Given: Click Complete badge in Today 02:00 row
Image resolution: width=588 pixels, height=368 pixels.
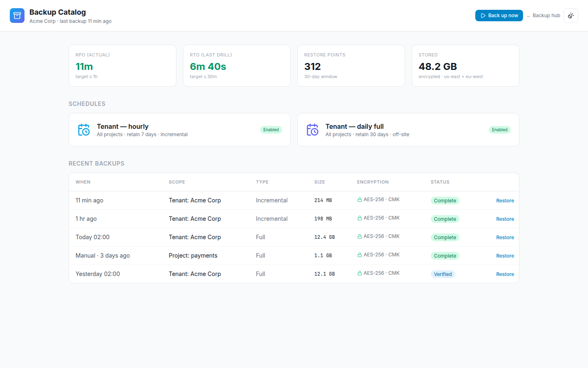Looking at the screenshot, I should click(x=445, y=238).
